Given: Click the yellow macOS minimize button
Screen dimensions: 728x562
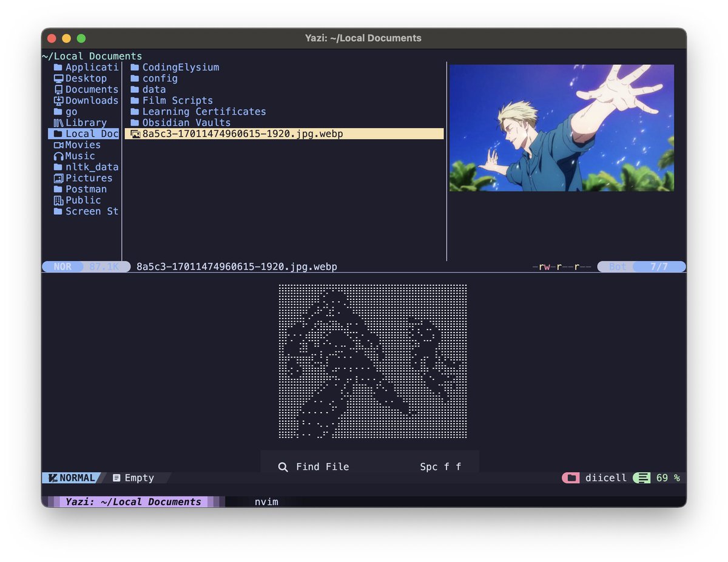Looking at the screenshot, I should pyautogui.click(x=66, y=38).
